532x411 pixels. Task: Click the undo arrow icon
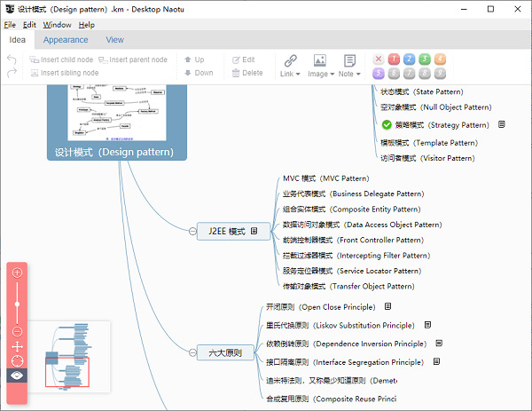point(12,59)
